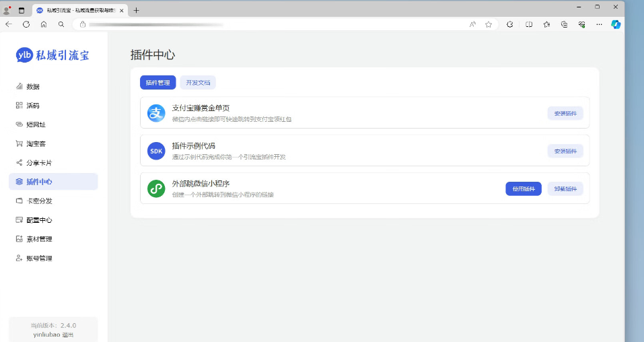
Task: Select 淘宝客 in the sidebar
Action: tap(35, 143)
